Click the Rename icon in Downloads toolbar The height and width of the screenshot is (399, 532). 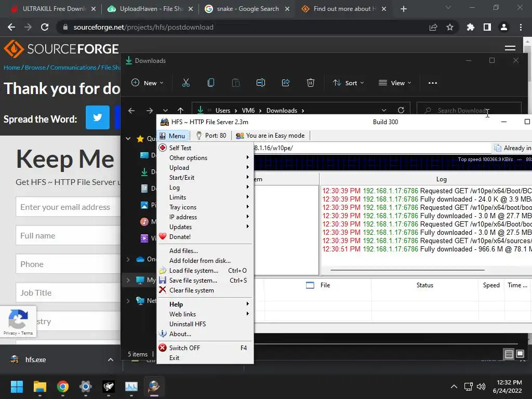tap(261, 83)
